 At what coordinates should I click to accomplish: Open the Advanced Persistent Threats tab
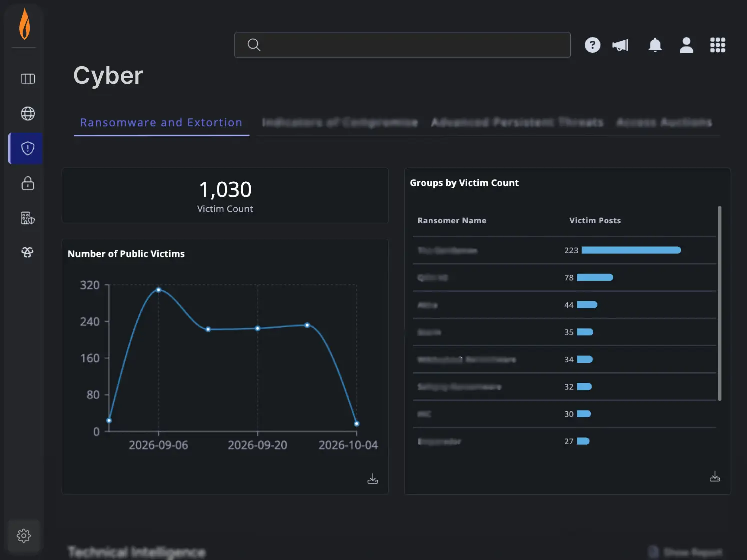(517, 123)
